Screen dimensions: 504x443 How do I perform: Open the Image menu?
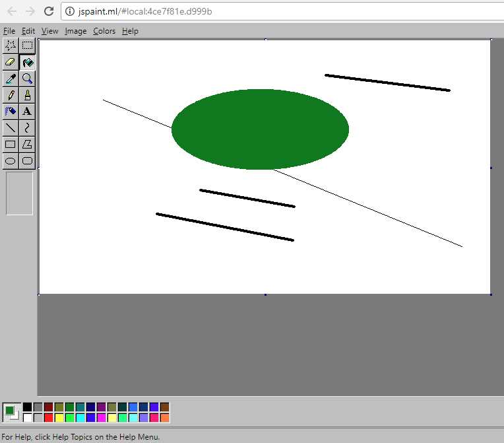[76, 31]
